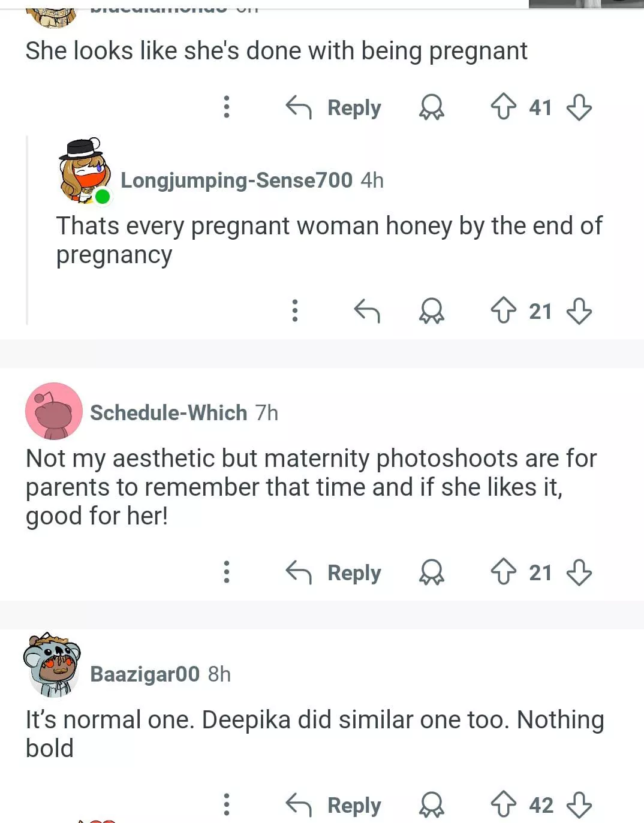Reply to 'She looks like she's done' comment
Screen dimensions: 644x823
pos(333,108)
